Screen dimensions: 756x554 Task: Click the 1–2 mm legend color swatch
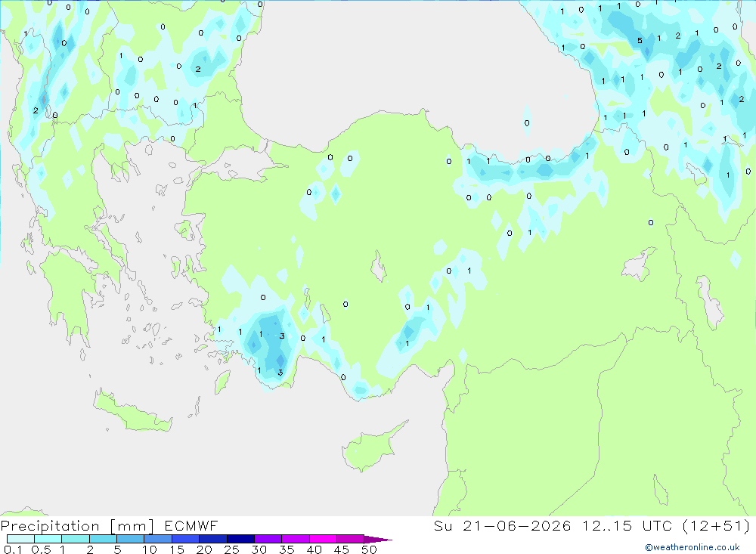coord(76,539)
